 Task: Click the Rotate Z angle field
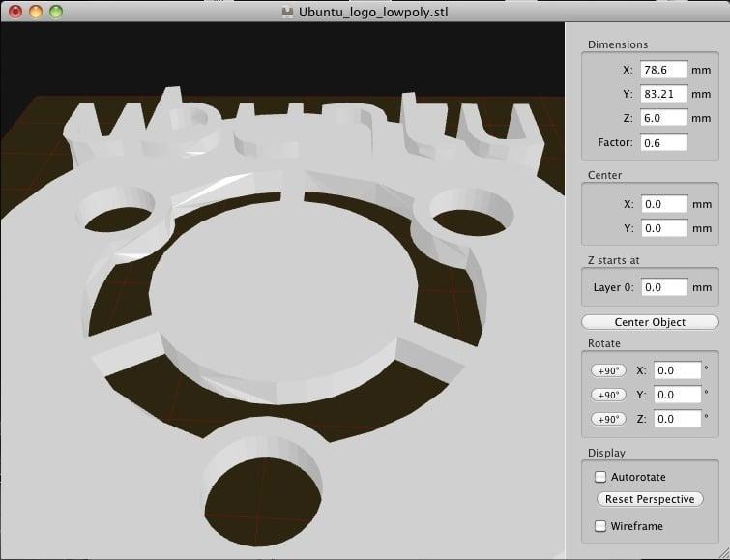tap(677, 419)
